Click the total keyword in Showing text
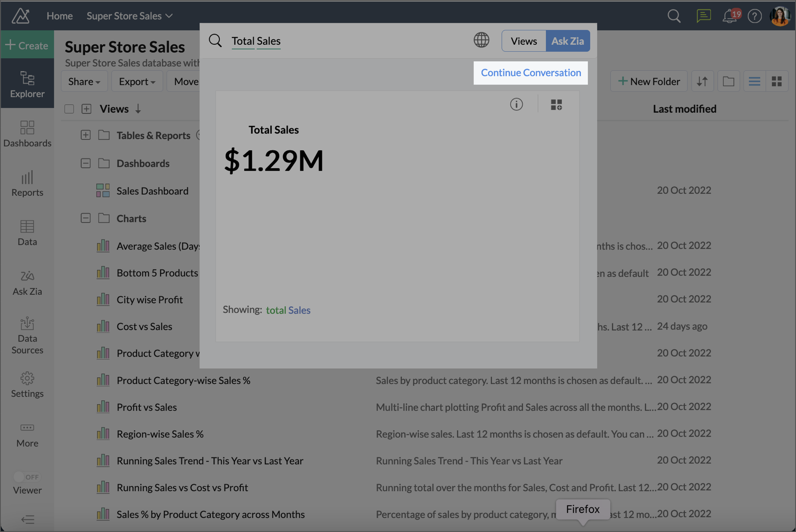Image resolution: width=796 pixels, height=532 pixels. click(x=276, y=310)
